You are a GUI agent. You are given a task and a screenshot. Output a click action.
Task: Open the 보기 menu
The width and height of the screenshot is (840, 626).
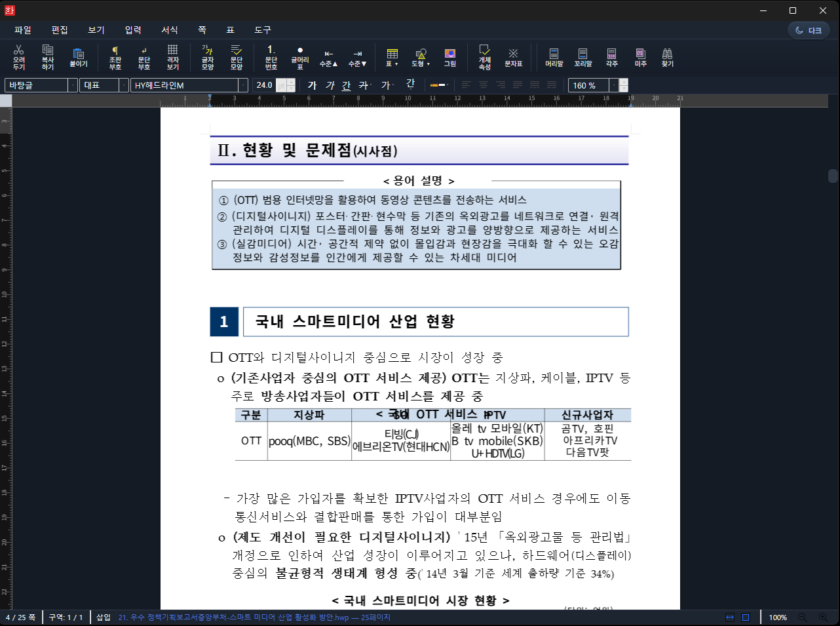click(96, 30)
